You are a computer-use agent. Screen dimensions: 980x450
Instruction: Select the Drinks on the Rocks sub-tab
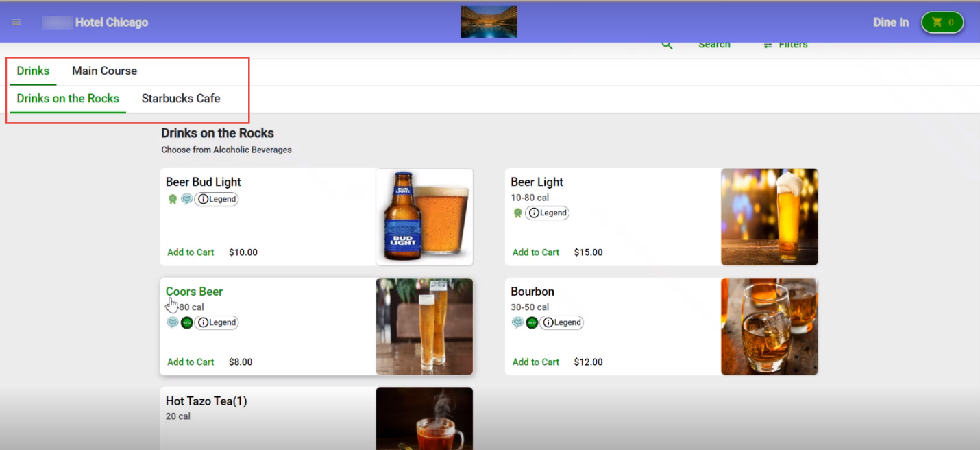(x=68, y=99)
